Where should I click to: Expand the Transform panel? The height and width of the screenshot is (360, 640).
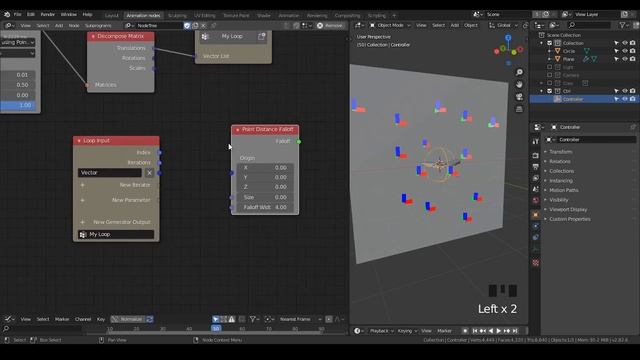[560, 152]
